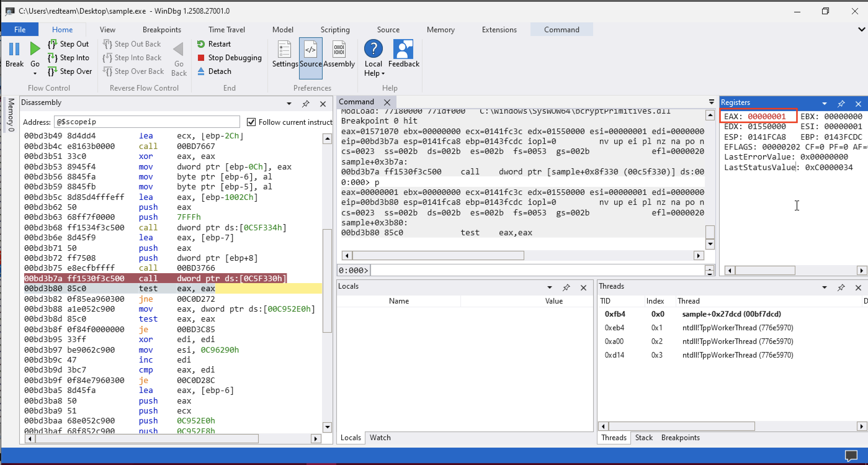The width and height of the screenshot is (868, 465).
Task: Pin the Disassembly panel
Action: tap(306, 104)
